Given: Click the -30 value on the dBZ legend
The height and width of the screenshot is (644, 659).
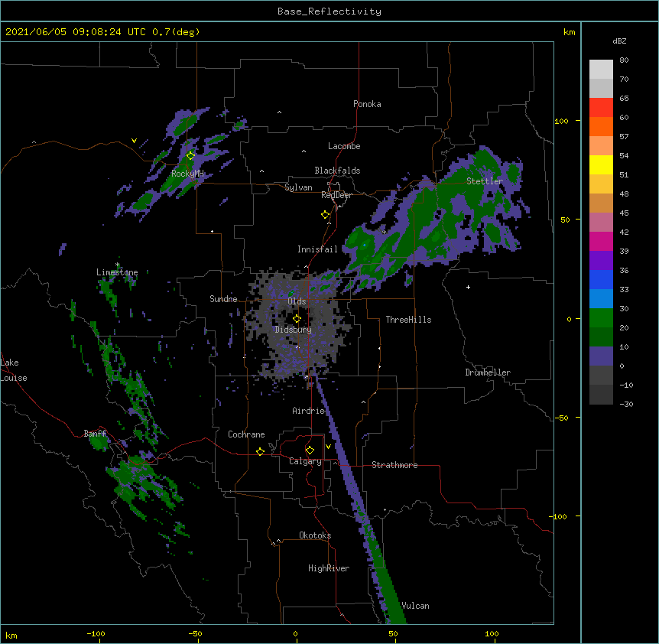Looking at the screenshot, I should click(626, 405).
